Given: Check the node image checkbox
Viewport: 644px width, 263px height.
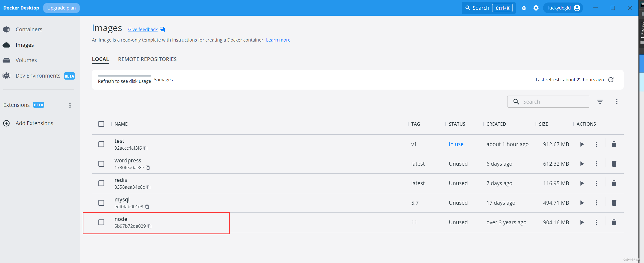Looking at the screenshot, I should click(x=101, y=222).
